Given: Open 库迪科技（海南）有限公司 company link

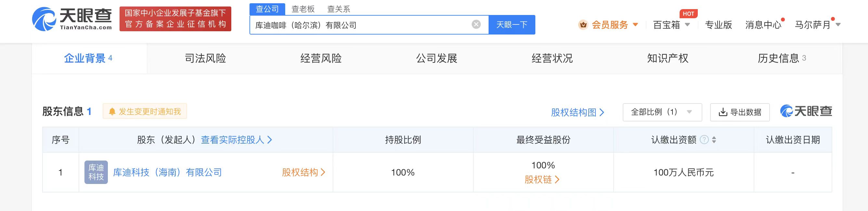Looking at the screenshot, I should pos(168,173).
